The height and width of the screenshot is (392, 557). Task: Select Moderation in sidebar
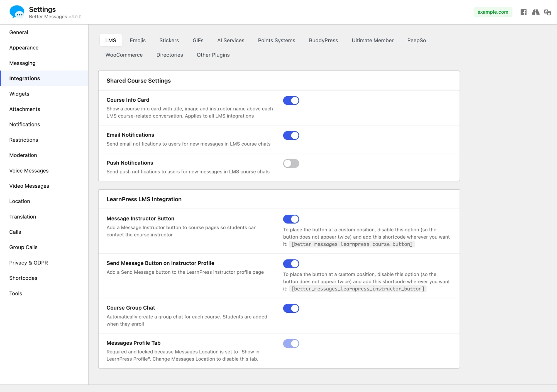click(44, 155)
